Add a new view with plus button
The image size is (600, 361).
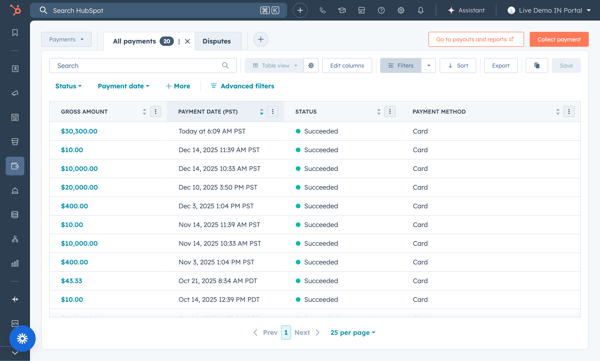click(x=261, y=39)
